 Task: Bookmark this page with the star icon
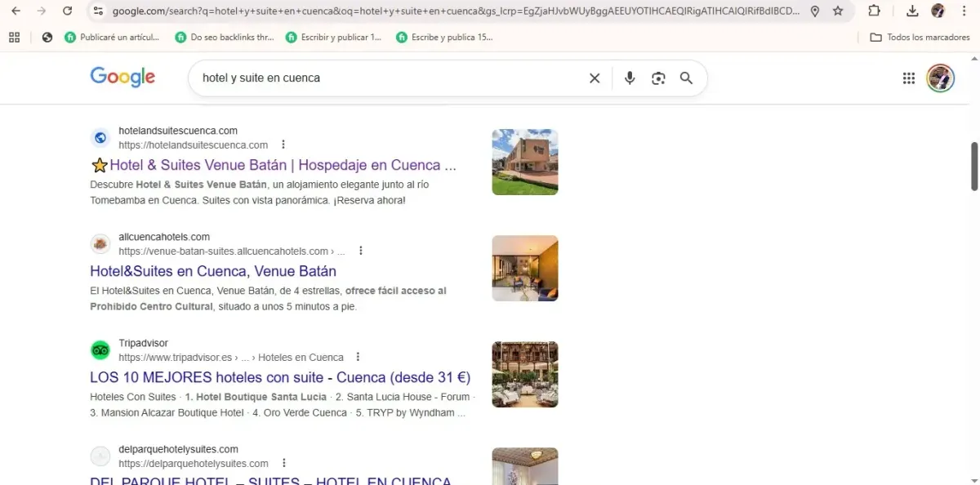838,11
